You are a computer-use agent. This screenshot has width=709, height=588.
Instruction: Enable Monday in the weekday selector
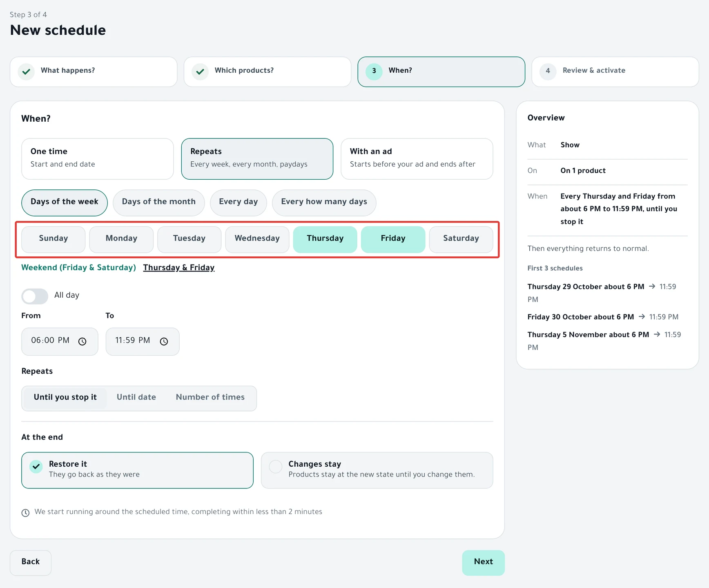point(121,239)
